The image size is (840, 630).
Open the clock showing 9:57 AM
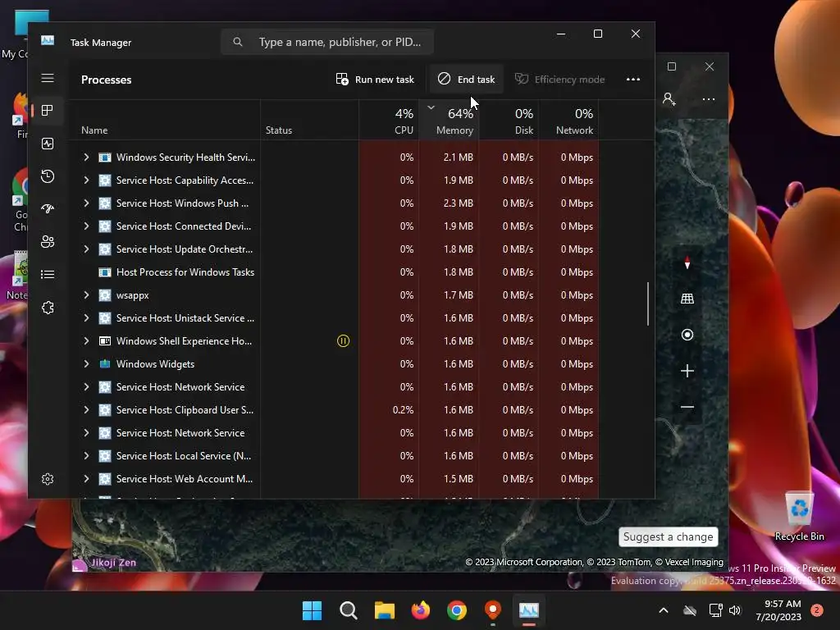[778, 610]
